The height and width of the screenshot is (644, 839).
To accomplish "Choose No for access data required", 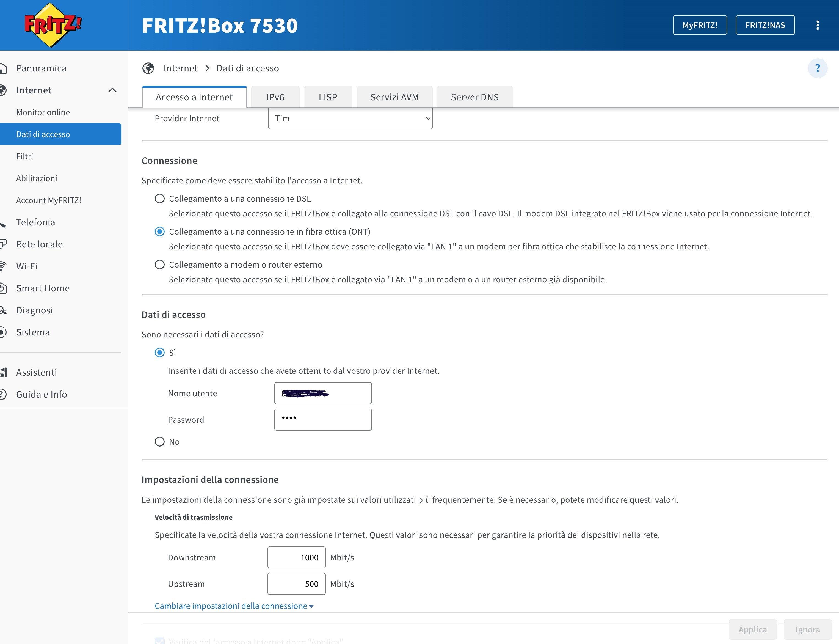I will pos(159,442).
